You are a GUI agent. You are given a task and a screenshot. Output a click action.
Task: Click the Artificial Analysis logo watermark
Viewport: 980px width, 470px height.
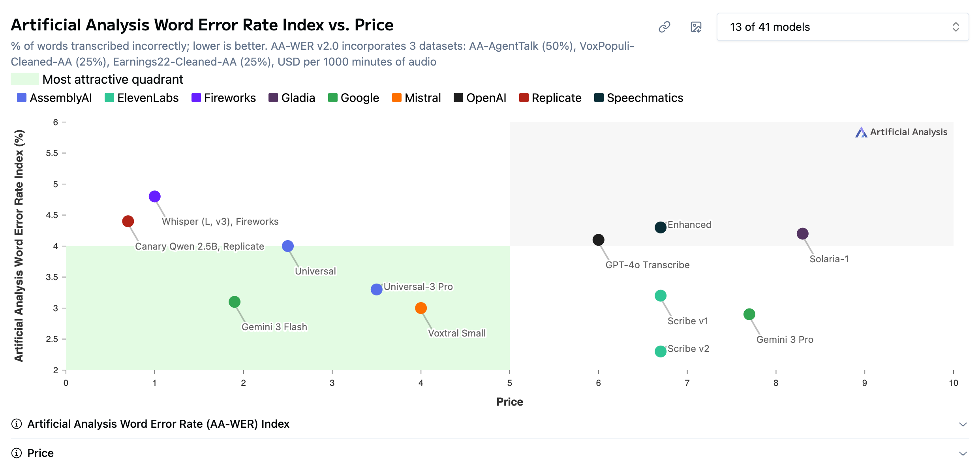pyautogui.click(x=901, y=132)
